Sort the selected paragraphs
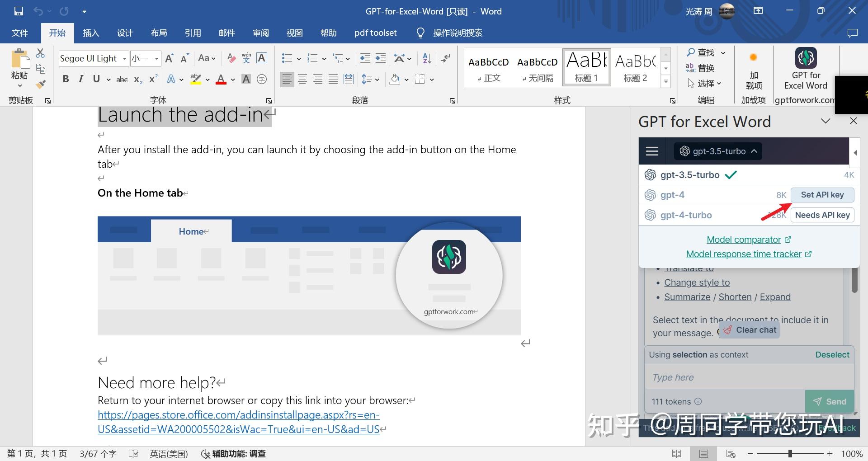This screenshot has width=868, height=461. 427,58
